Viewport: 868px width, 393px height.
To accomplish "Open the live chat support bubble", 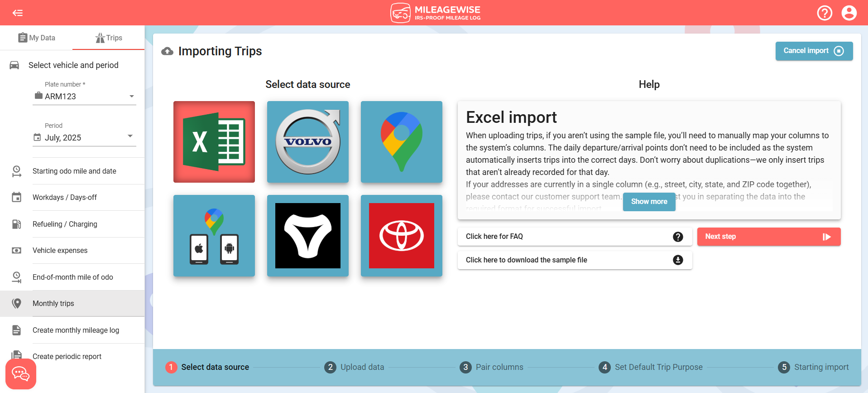I will [x=21, y=374].
